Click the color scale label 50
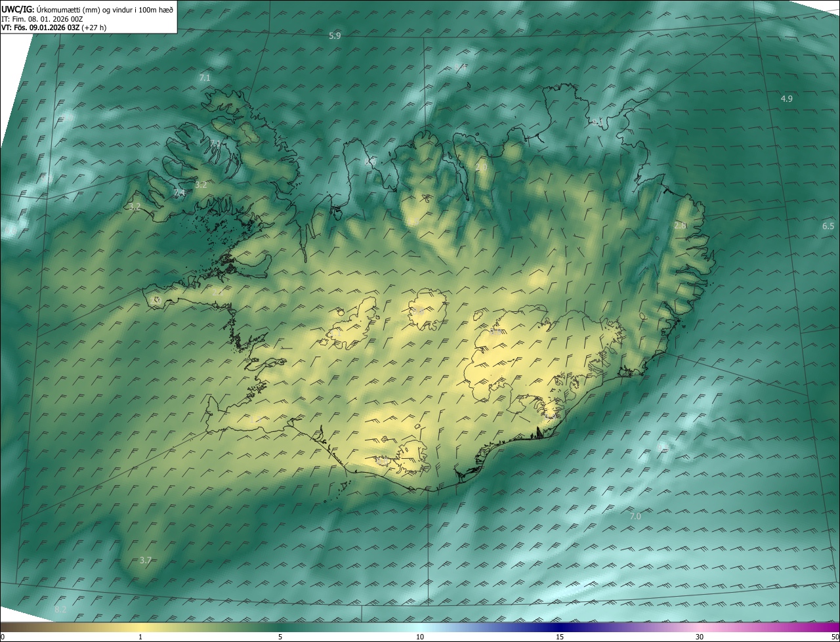This screenshot has width=840, height=642. [x=835, y=637]
